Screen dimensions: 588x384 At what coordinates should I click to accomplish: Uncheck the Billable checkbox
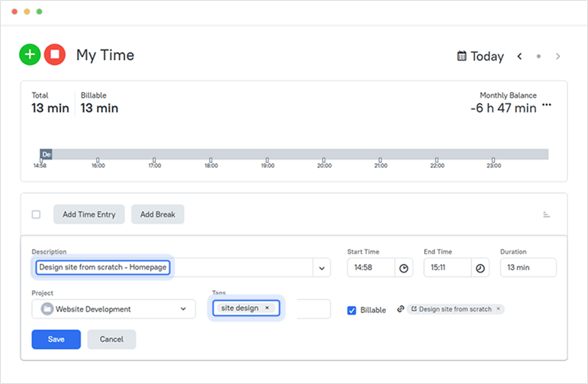tap(352, 310)
